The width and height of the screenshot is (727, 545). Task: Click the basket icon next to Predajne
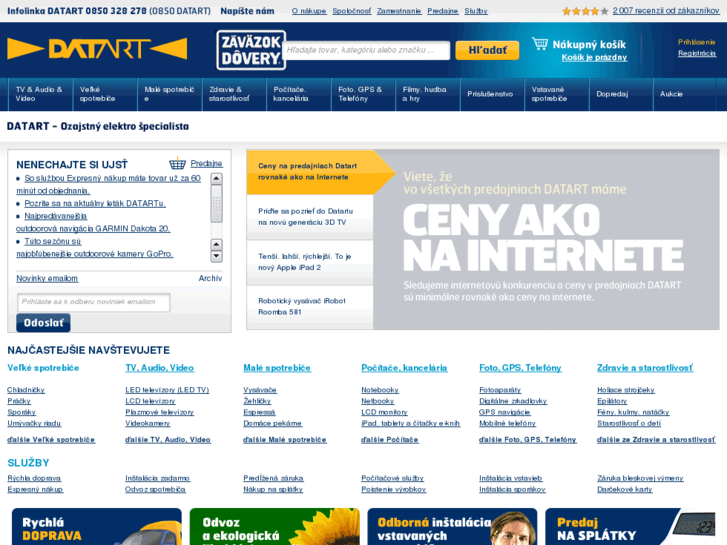coord(177,163)
